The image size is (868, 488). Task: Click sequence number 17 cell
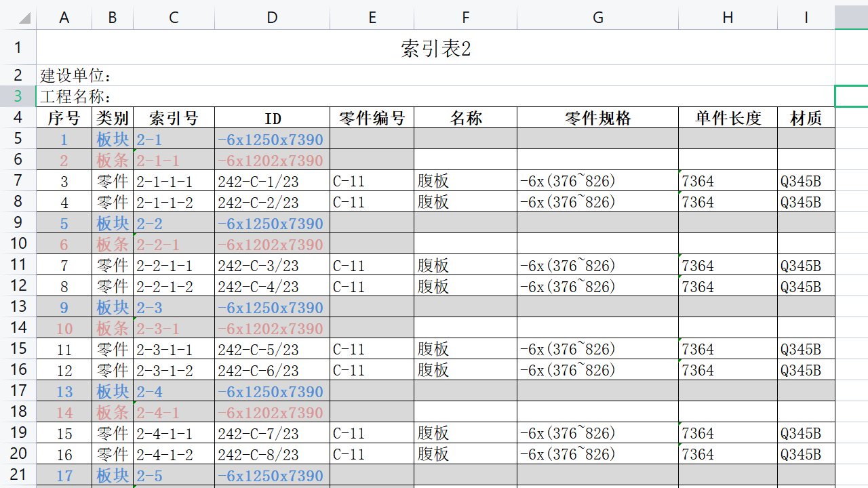64,475
